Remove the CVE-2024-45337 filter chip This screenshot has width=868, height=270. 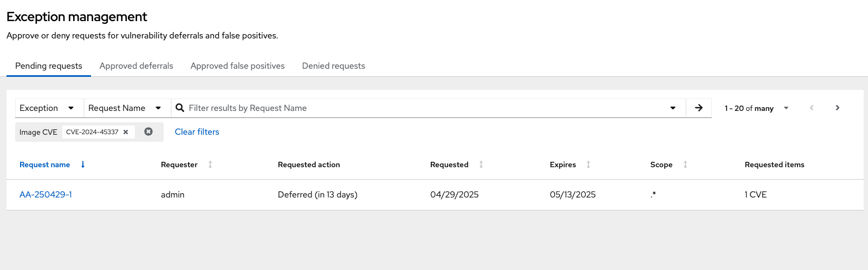coord(126,132)
